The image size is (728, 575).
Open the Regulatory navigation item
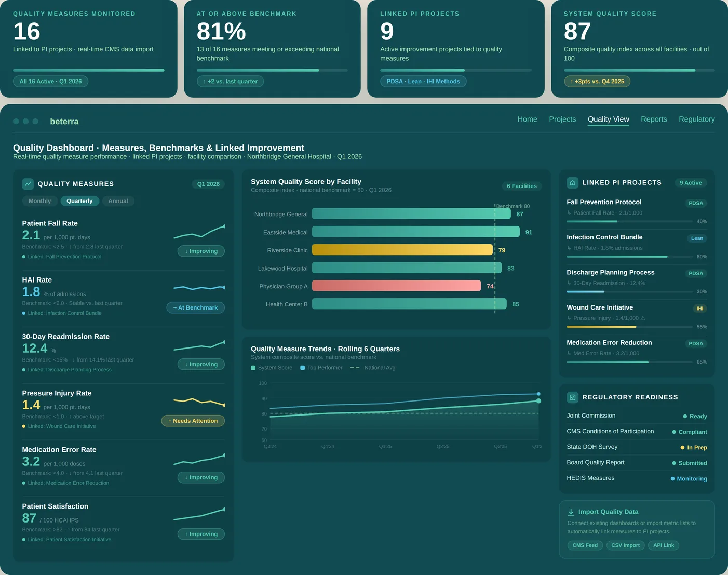(696, 119)
